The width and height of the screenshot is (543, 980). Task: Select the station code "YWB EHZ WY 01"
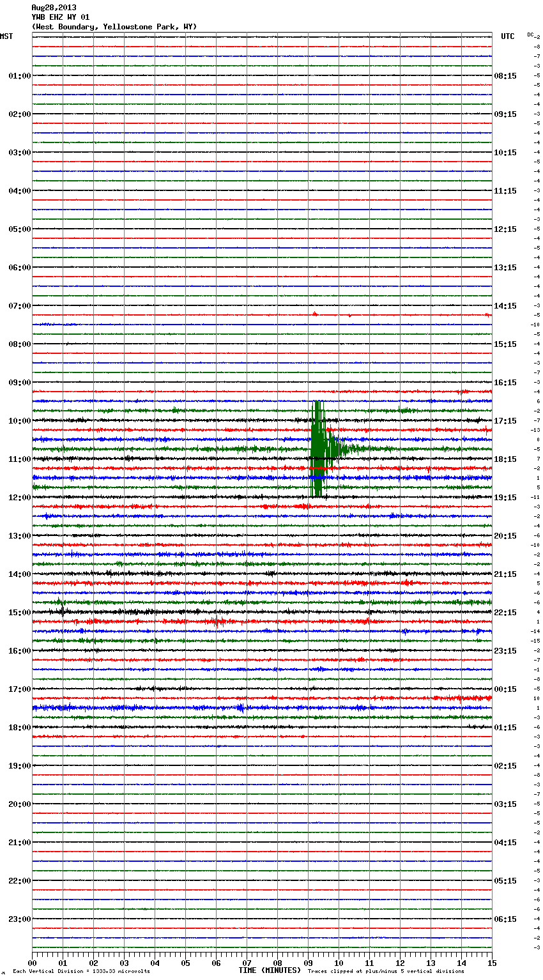pos(61,17)
